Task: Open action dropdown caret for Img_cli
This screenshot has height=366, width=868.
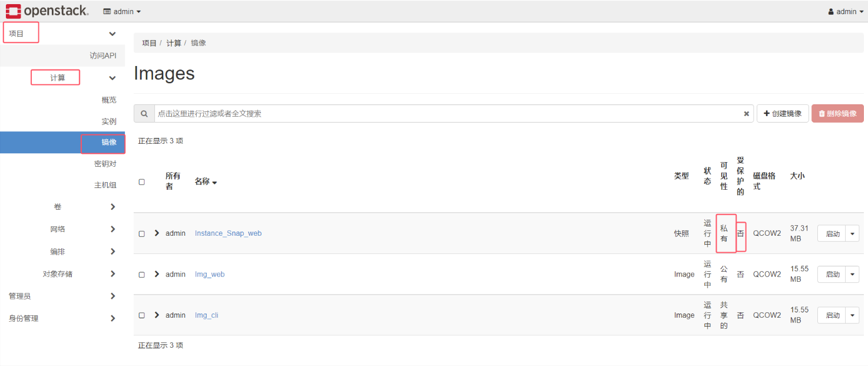Action: [x=853, y=315]
